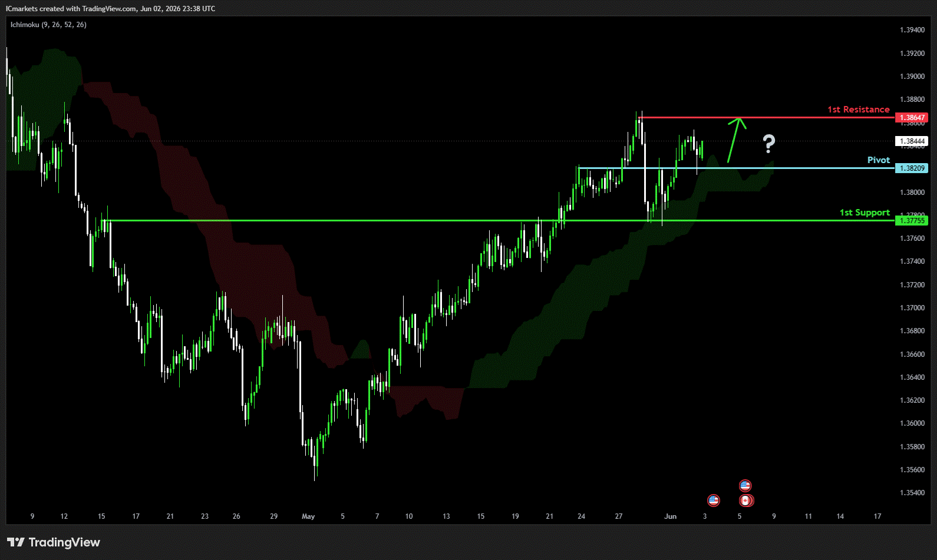Click the TradingView logo at bottom left

pos(54,542)
